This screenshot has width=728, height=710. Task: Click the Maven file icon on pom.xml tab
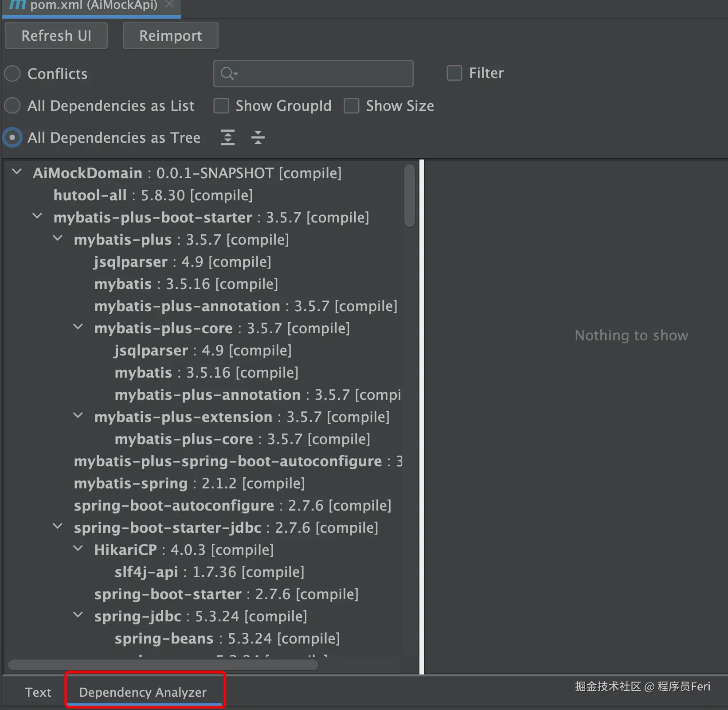point(18,4)
